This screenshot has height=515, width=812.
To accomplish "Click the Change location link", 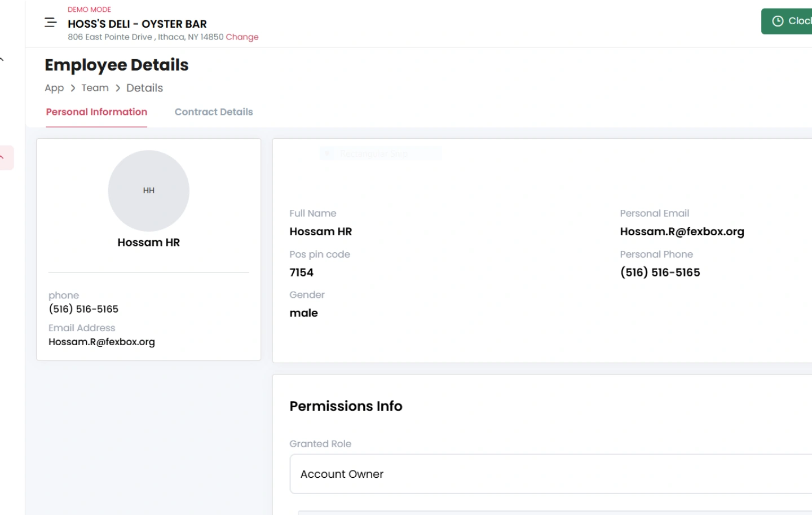I will (242, 37).
